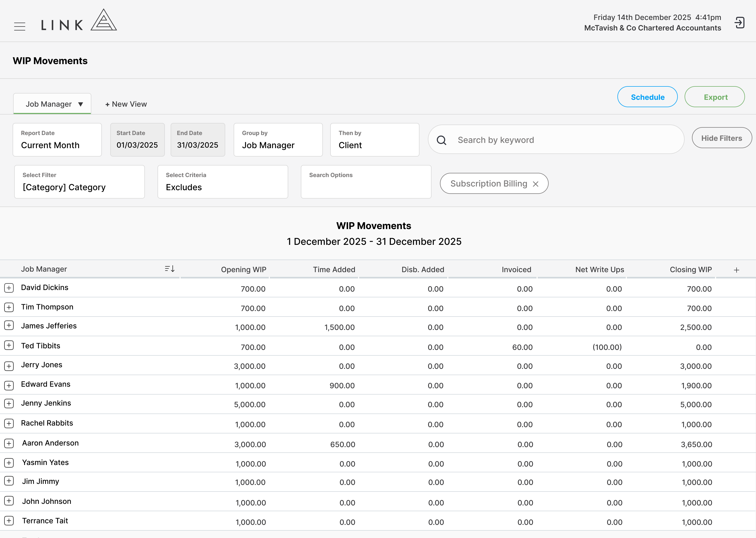
Task: Create a new view with + New View
Action: click(126, 104)
